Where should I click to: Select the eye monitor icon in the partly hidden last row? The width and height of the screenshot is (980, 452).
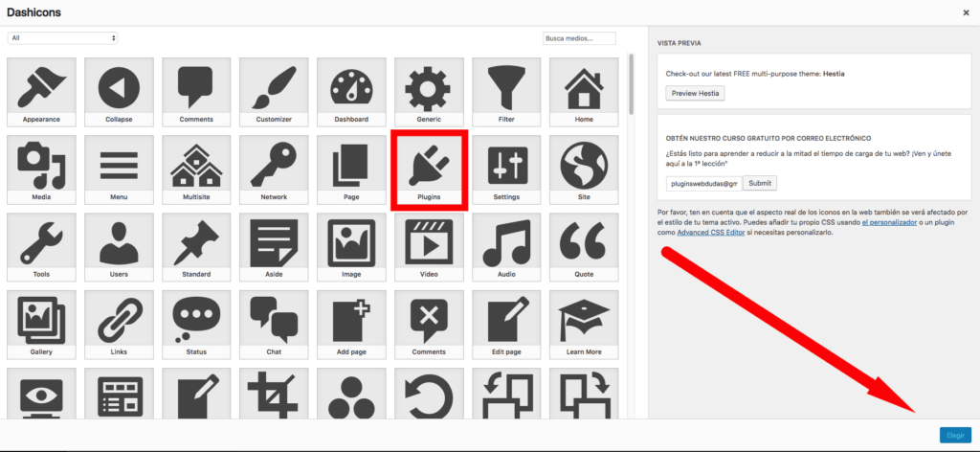41,394
